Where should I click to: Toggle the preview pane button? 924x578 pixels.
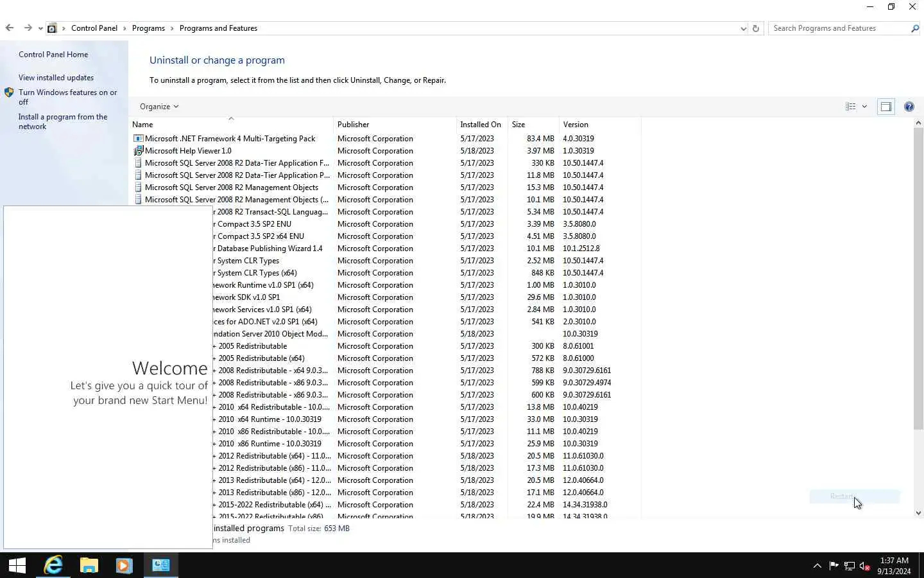click(x=886, y=107)
